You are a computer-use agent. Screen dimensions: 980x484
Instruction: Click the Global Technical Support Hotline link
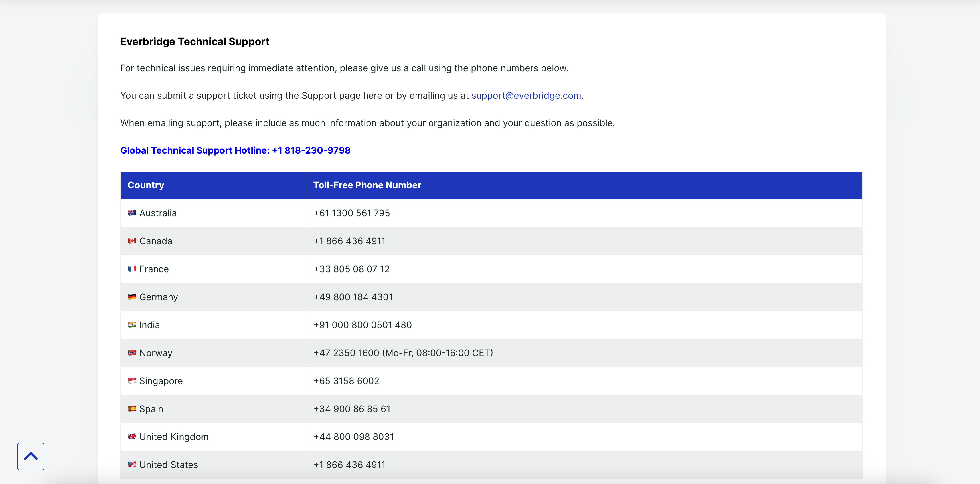pyautogui.click(x=235, y=150)
